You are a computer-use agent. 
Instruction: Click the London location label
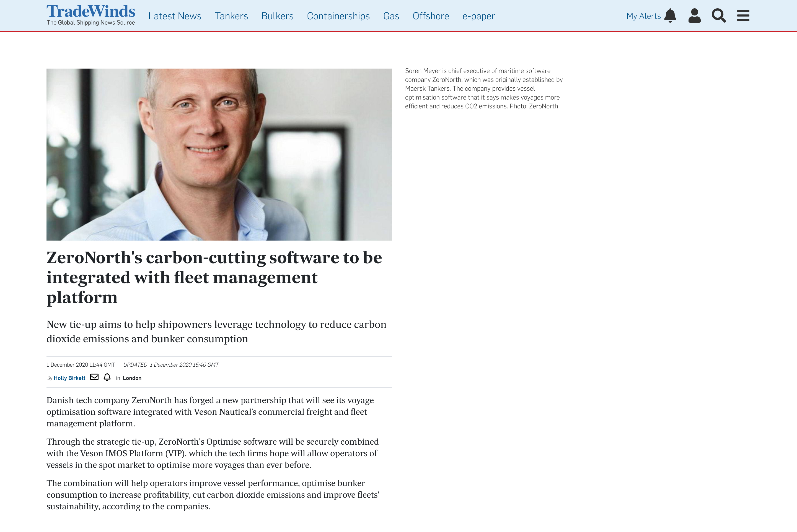132,378
